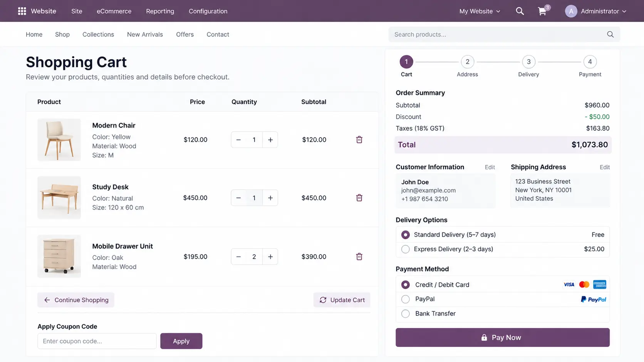Click the Update Cart button
The image size is (644, 362).
(x=342, y=300)
